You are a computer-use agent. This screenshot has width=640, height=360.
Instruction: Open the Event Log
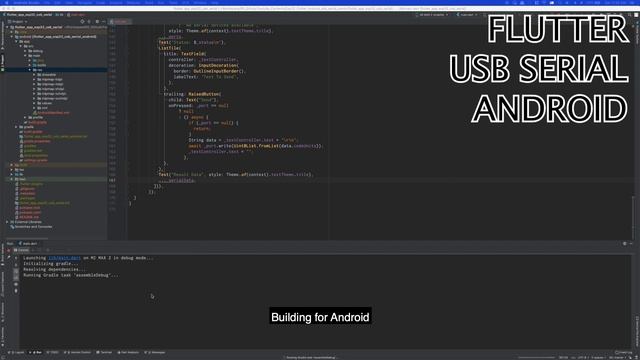[x=624, y=352]
